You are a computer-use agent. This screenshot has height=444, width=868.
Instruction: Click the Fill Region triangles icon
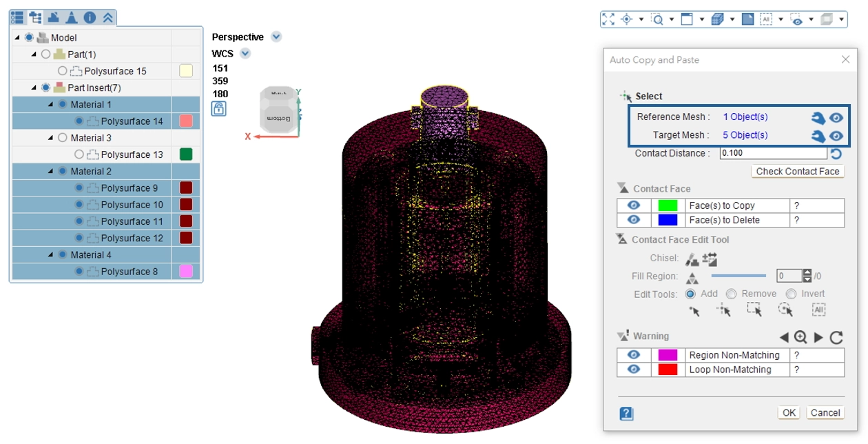coord(692,277)
